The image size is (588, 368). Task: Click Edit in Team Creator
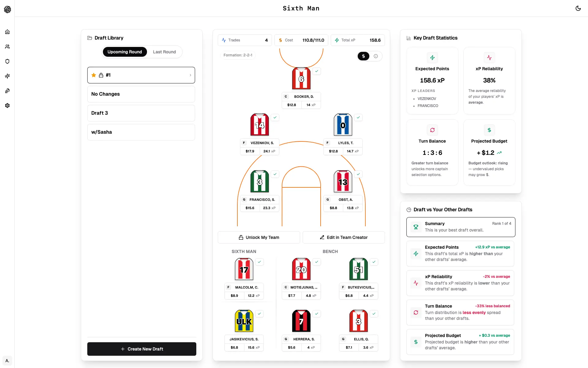343,237
